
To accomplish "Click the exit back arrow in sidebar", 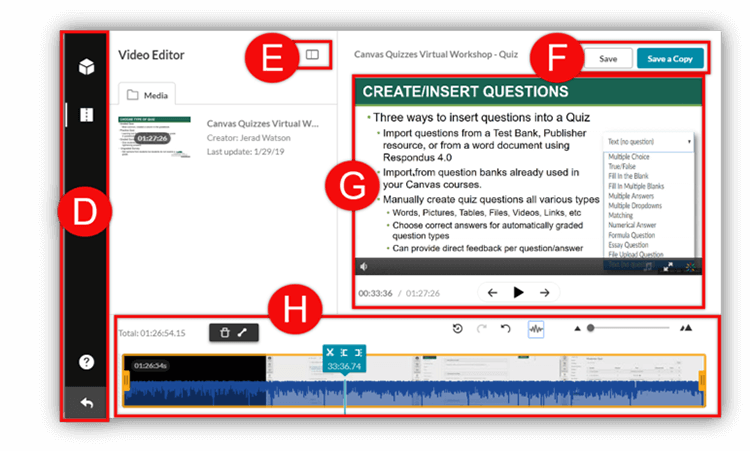I will click(87, 403).
